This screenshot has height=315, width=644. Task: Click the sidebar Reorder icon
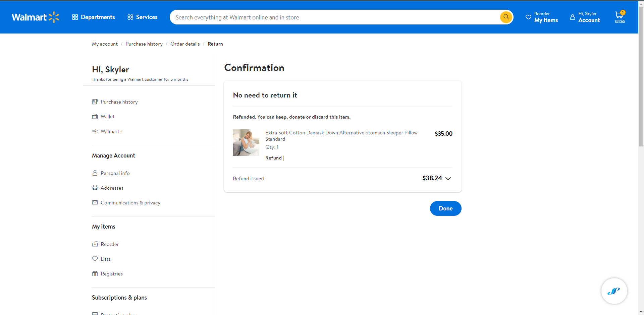[95, 244]
